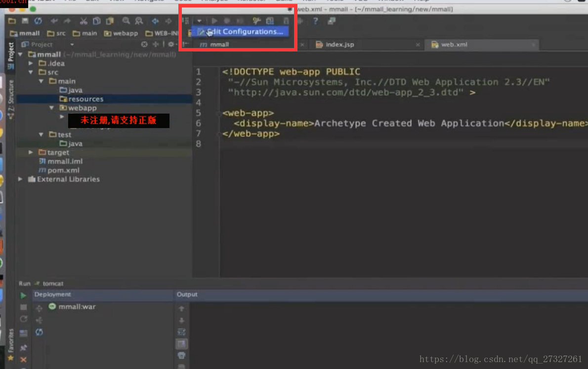Click the Cut scissors icon
Screen dimensions: 588x369
(x=84, y=21)
